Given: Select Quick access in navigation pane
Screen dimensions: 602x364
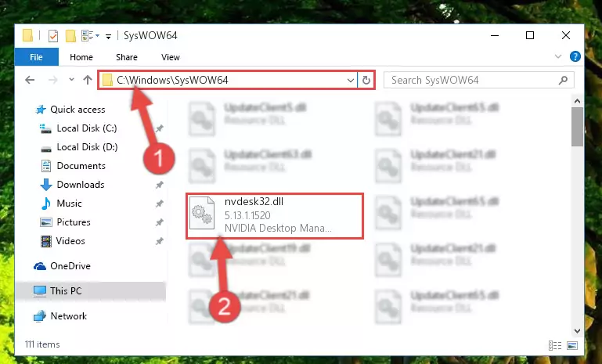Looking at the screenshot, I should pos(78,110).
